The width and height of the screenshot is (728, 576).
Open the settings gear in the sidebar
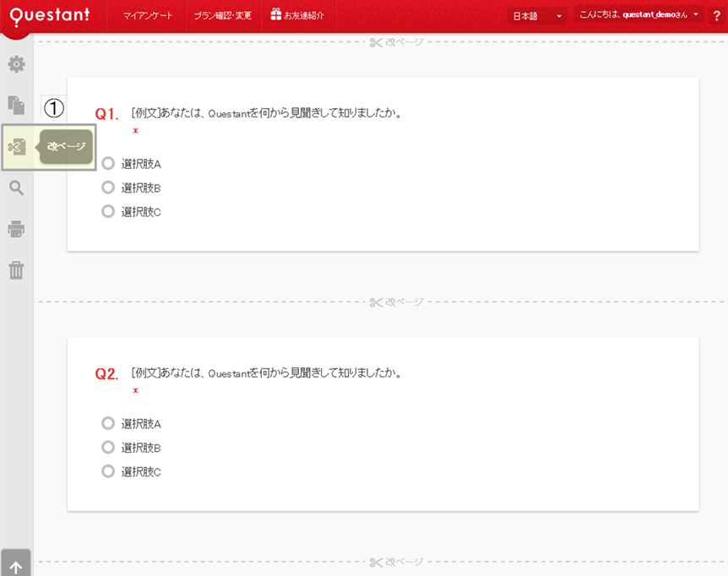(16, 64)
